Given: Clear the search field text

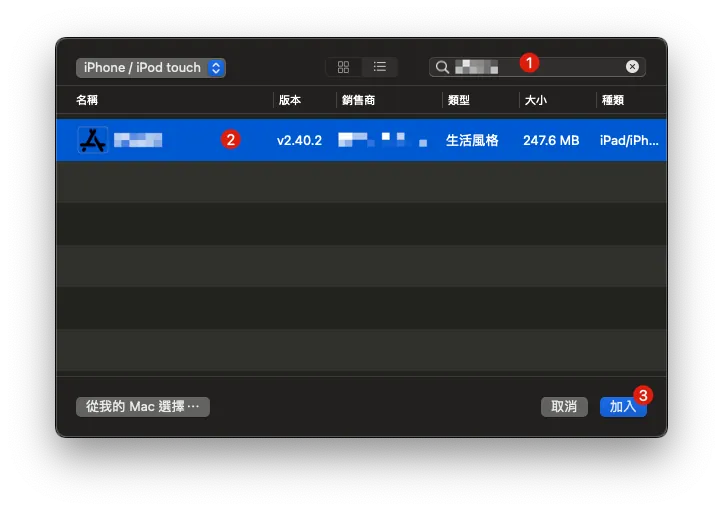Looking at the screenshot, I should click(632, 67).
